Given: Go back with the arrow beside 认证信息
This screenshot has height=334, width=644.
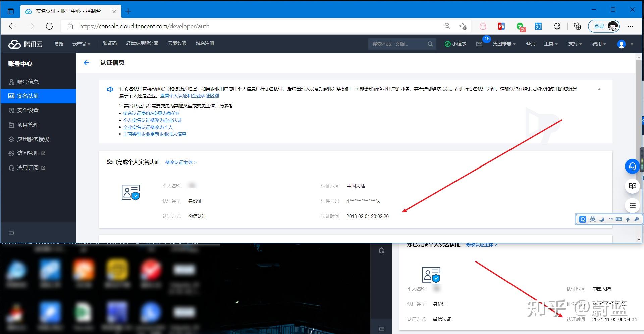Looking at the screenshot, I should point(86,63).
